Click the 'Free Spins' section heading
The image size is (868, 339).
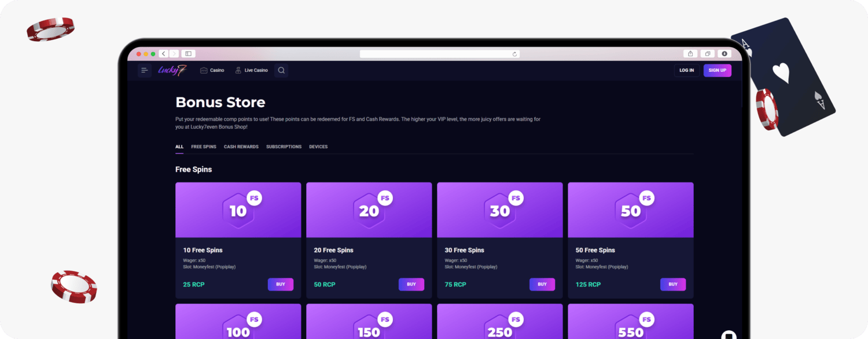[194, 170]
